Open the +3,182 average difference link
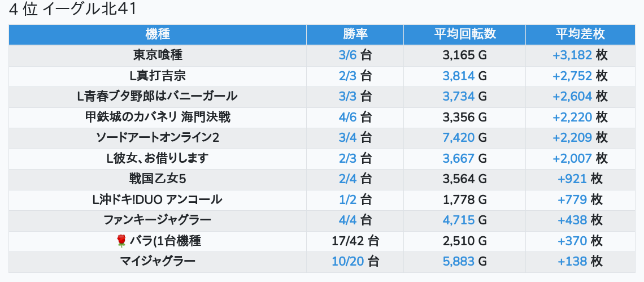644x282 pixels. click(x=572, y=55)
